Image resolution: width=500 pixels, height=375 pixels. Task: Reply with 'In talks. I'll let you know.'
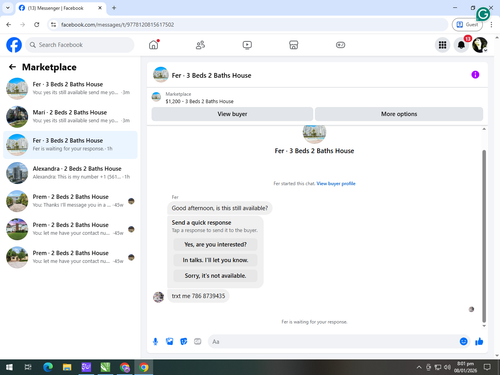pos(215,260)
